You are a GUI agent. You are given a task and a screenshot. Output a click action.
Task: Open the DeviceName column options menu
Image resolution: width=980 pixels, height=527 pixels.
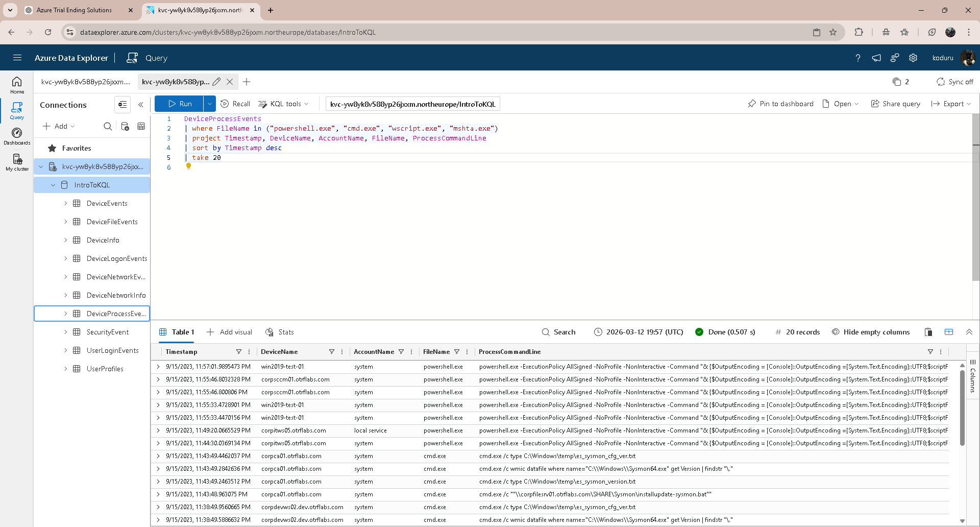(x=342, y=352)
